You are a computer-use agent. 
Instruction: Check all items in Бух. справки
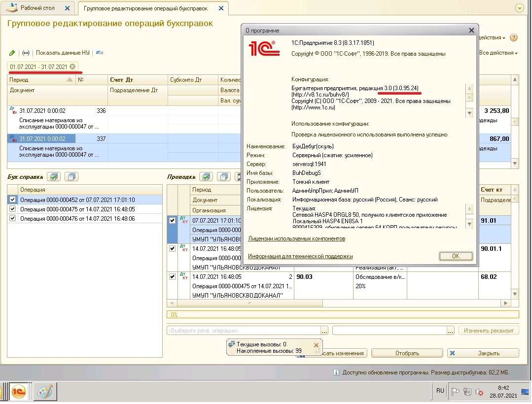54,176
